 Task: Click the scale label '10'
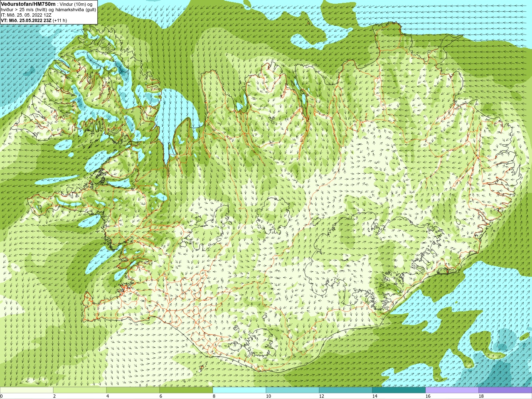coord(268,396)
